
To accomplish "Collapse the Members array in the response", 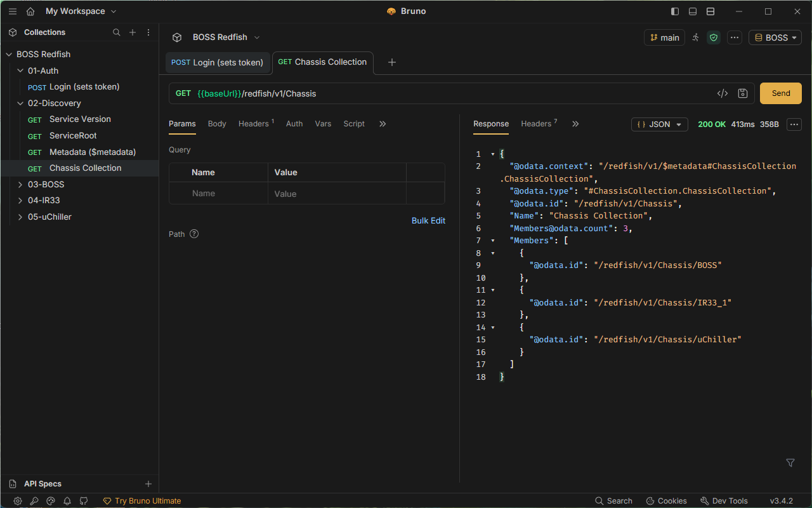I will click(x=493, y=241).
